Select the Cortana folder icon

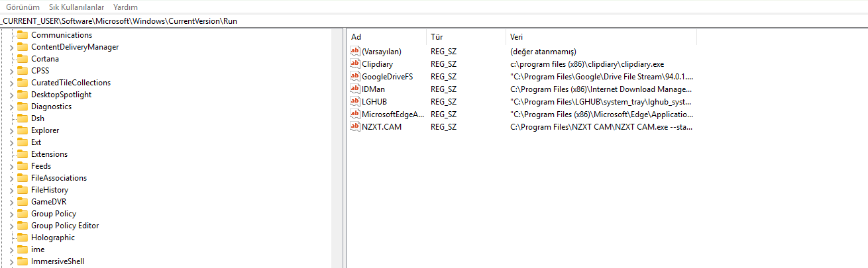coord(22,59)
